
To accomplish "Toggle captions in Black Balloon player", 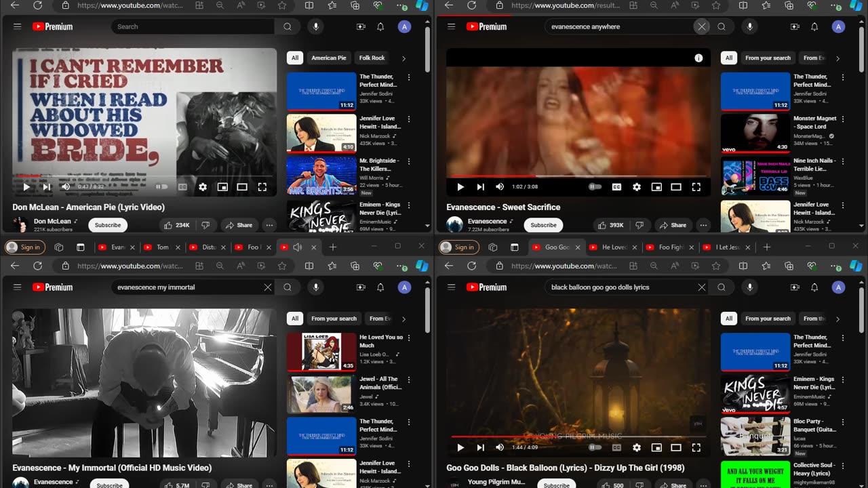I will click(616, 447).
